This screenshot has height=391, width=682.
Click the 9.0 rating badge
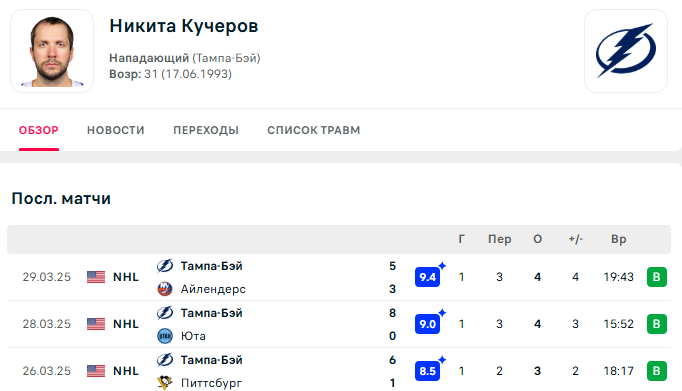point(428,324)
